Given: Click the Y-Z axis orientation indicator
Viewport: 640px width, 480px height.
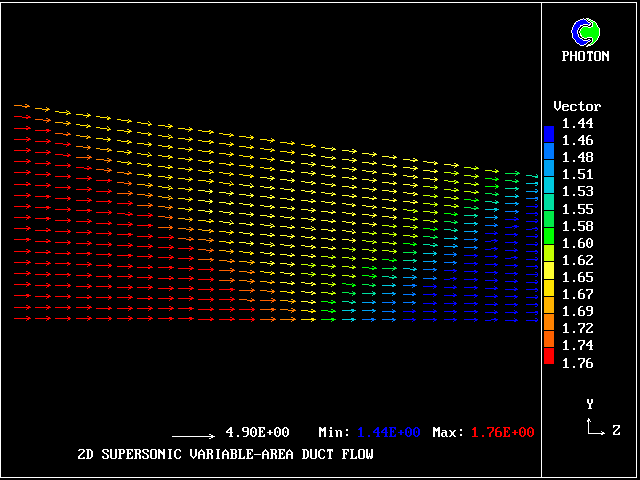Looking at the screenshot, I should click(595, 425).
